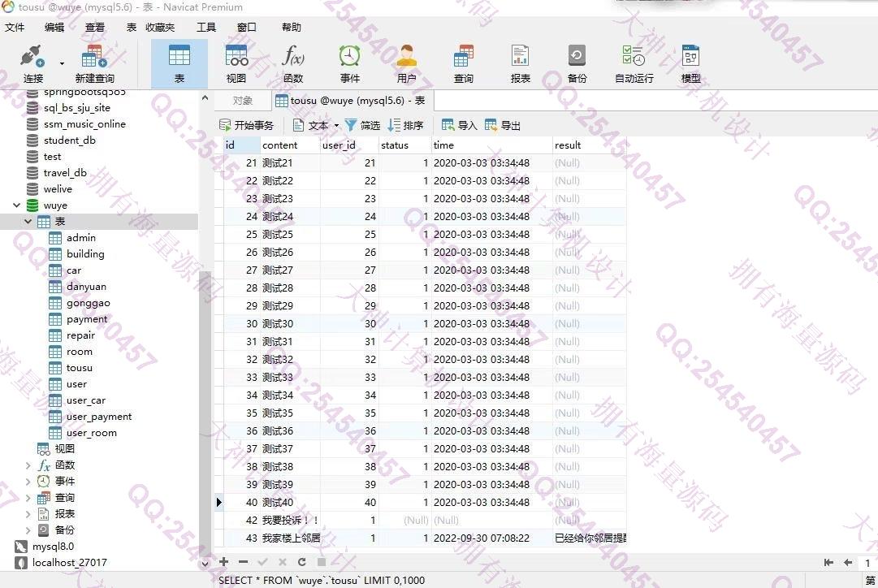This screenshot has height=588, width=878.
Task: Open the 查看 menu
Action: click(95, 27)
